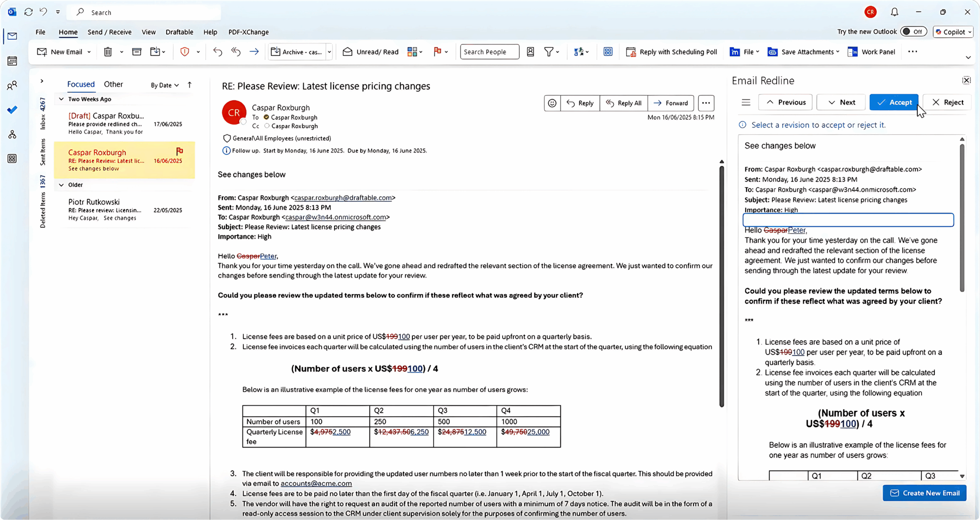Viewport: 980px width, 520px height.
Task: Reject the selected revision
Action: click(x=947, y=102)
